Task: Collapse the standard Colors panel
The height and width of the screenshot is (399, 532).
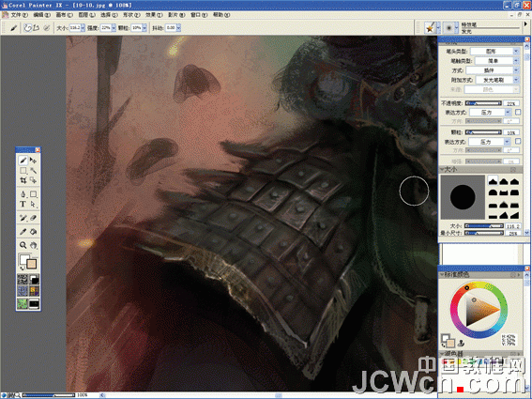Action: [x=442, y=274]
